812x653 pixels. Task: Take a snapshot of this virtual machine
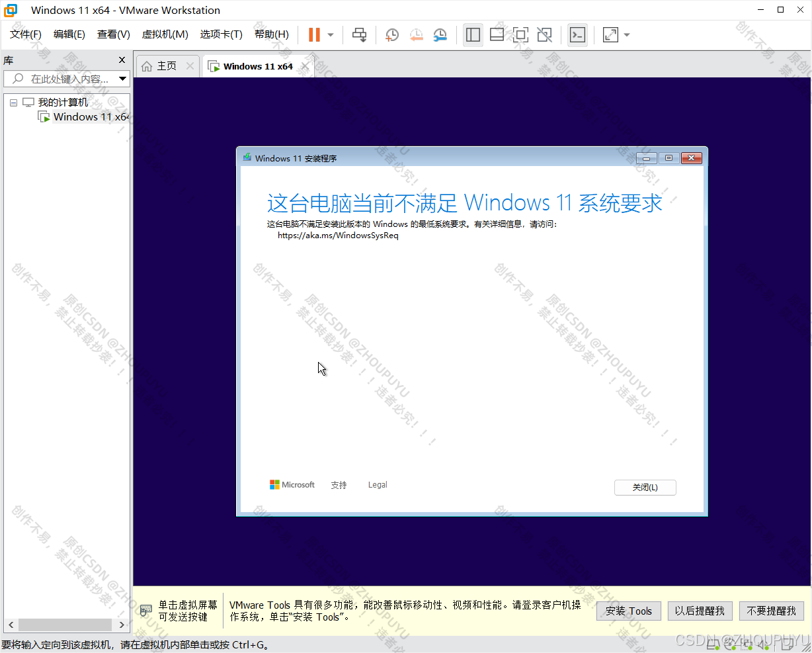click(x=392, y=34)
